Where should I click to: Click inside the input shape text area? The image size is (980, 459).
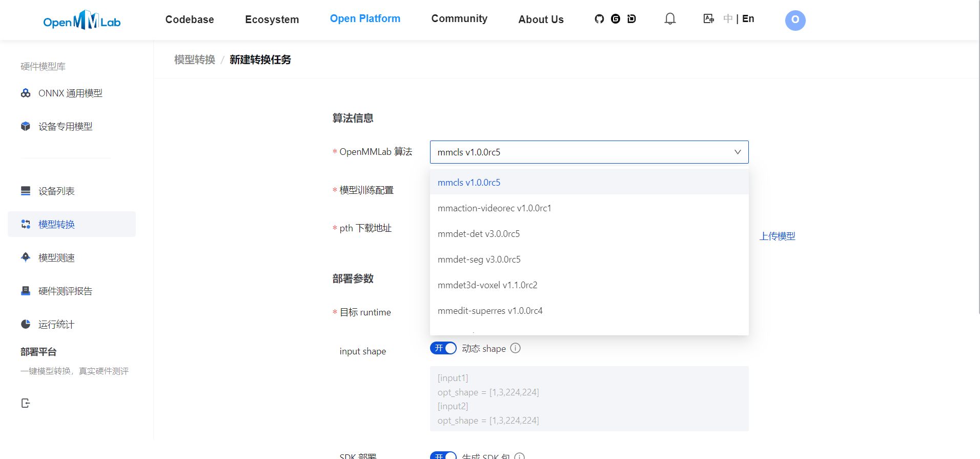point(589,398)
